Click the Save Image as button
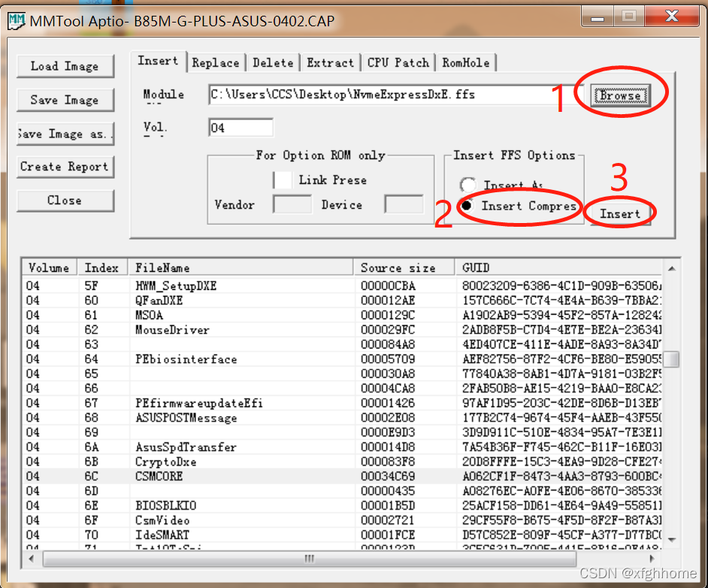 point(65,134)
